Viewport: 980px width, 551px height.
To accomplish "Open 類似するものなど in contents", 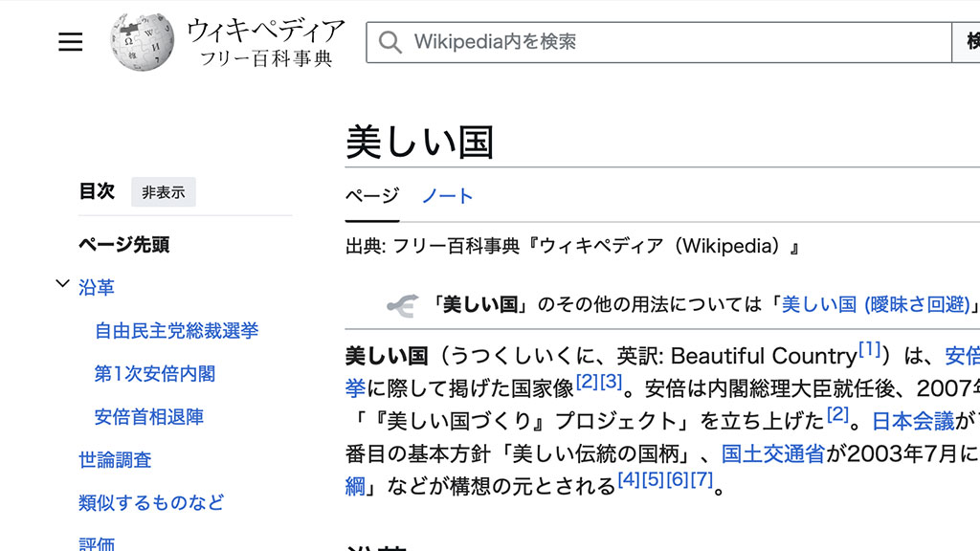I will (151, 502).
